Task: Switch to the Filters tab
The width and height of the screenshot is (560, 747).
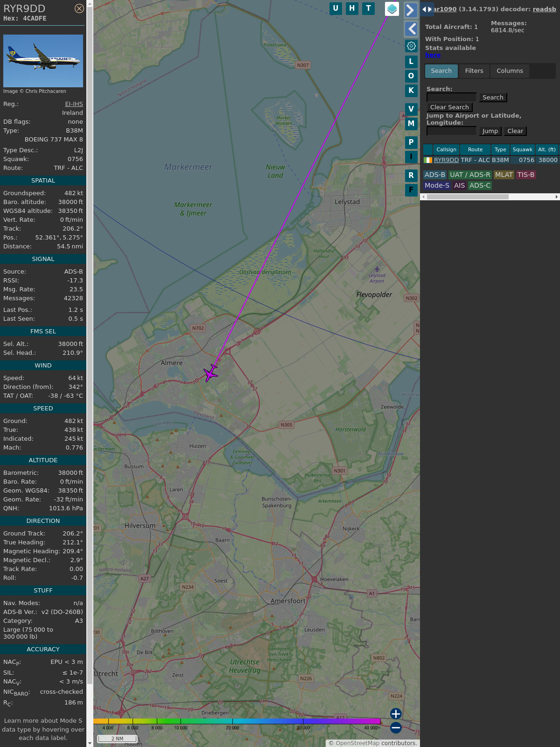Action: click(474, 71)
